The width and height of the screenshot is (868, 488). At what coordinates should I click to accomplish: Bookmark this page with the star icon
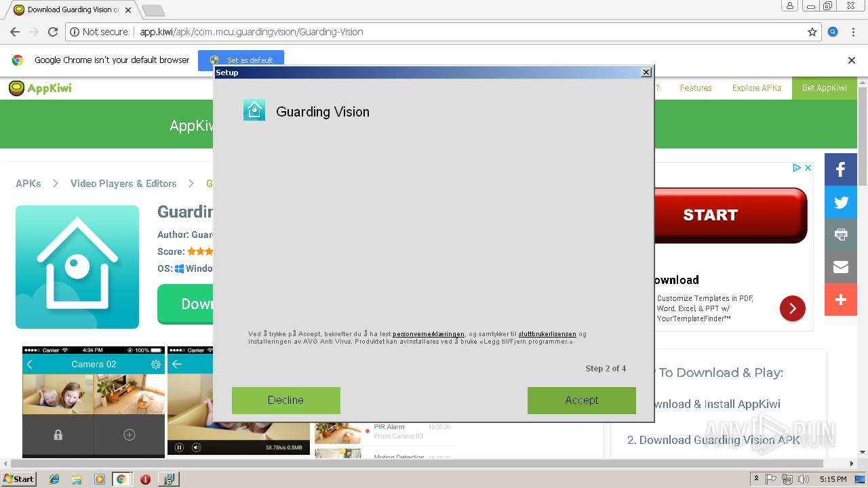pos(812,32)
